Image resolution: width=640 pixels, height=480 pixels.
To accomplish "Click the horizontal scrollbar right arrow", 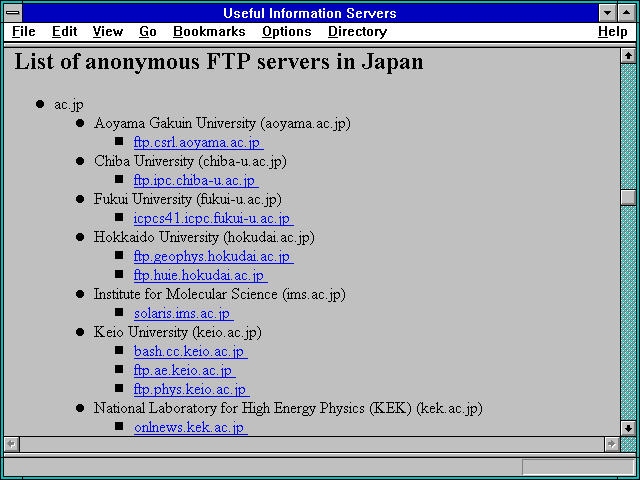I will [612, 444].
